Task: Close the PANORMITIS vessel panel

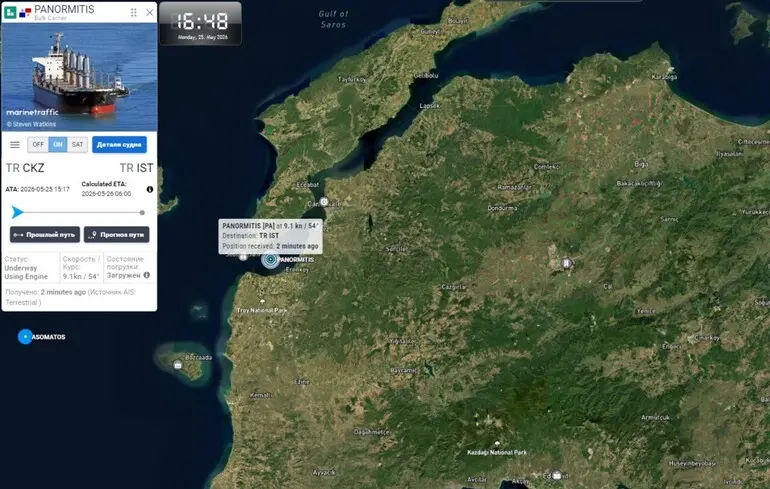Action: (x=150, y=13)
